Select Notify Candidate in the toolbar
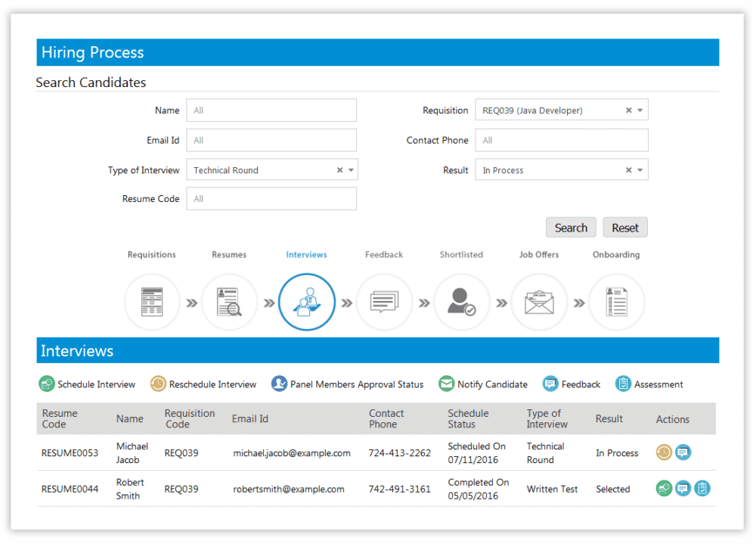Screen dimensions: 756x544 (484, 384)
